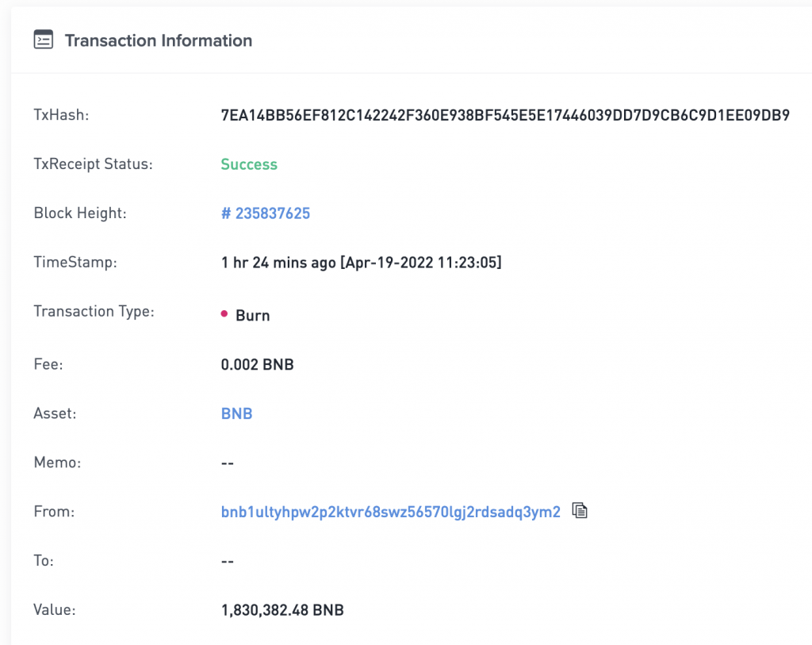Click the red Burn type indicator dot

224,313
